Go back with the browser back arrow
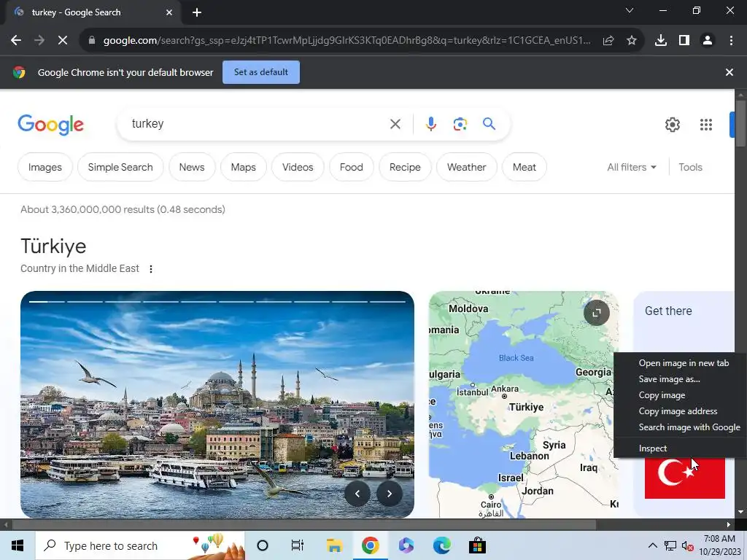This screenshot has width=747, height=560. pos(16,41)
